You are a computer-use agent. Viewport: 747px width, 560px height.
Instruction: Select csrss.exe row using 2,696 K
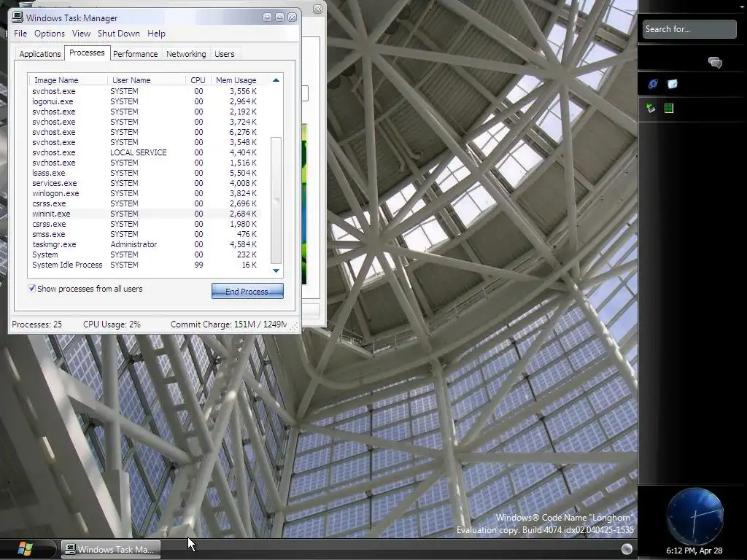(144, 203)
